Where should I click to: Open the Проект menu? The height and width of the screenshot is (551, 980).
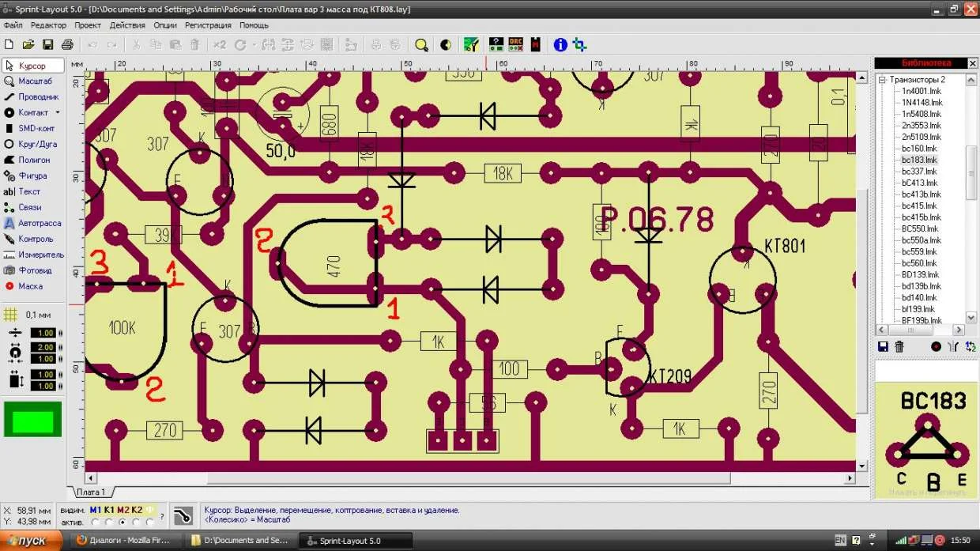click(x=87, y=25)
